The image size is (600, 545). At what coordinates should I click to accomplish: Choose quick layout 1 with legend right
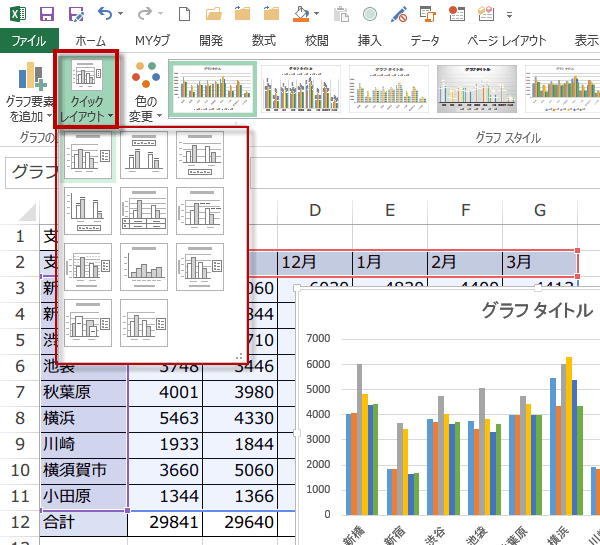88,155
